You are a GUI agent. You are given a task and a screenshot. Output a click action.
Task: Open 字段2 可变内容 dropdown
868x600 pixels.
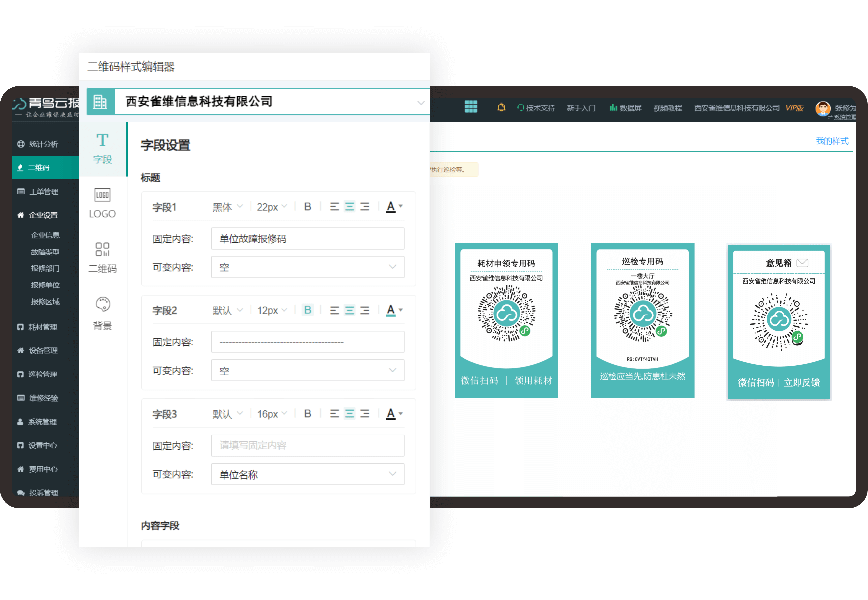(308, 370)
